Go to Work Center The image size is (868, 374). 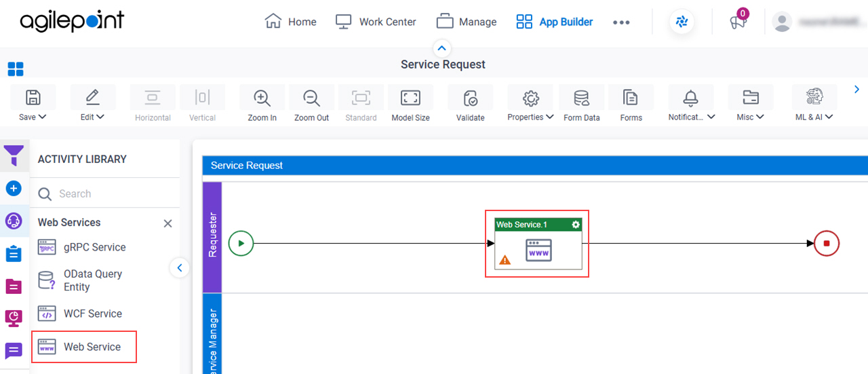[376, 22]
